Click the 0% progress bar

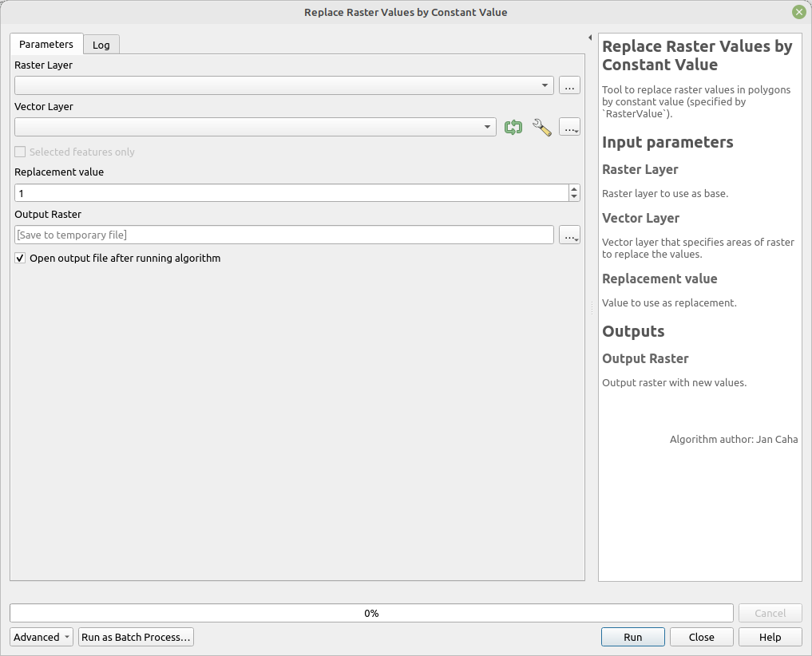[371, 613]
